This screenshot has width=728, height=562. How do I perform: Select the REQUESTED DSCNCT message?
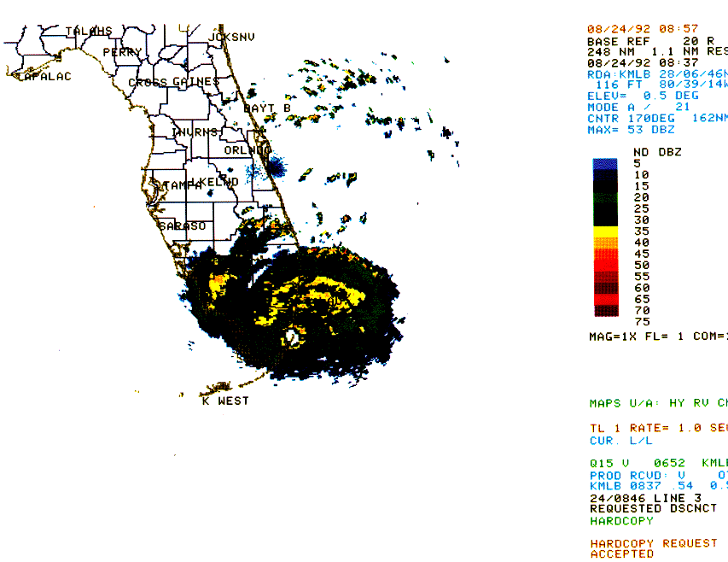click(653, 508)
